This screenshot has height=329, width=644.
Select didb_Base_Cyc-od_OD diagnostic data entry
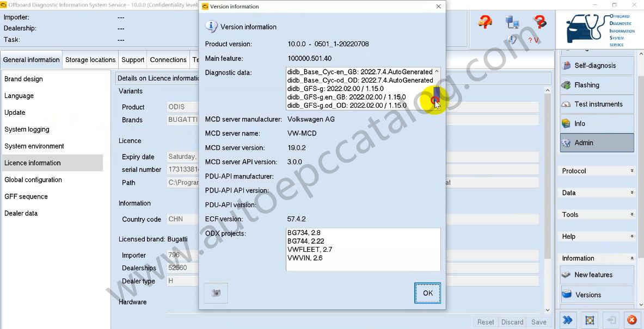360,80
